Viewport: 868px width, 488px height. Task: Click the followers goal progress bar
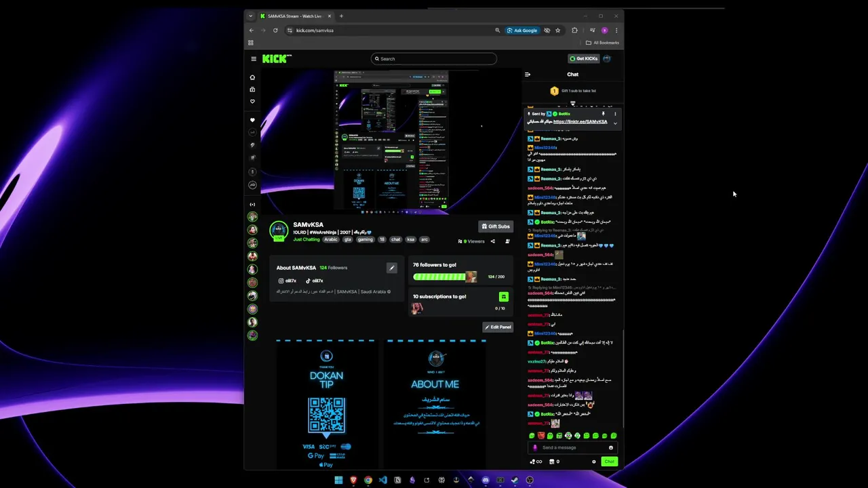pyautogui.click(x=445, y=277)
